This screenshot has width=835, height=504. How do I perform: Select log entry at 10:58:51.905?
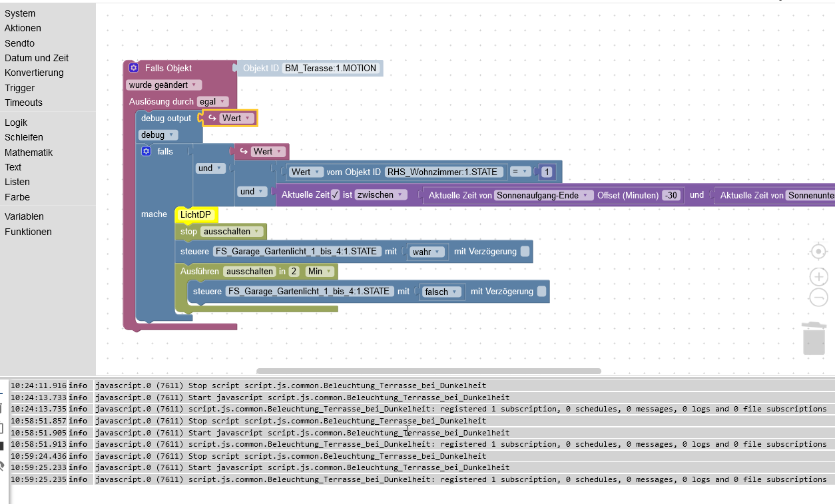422,433
